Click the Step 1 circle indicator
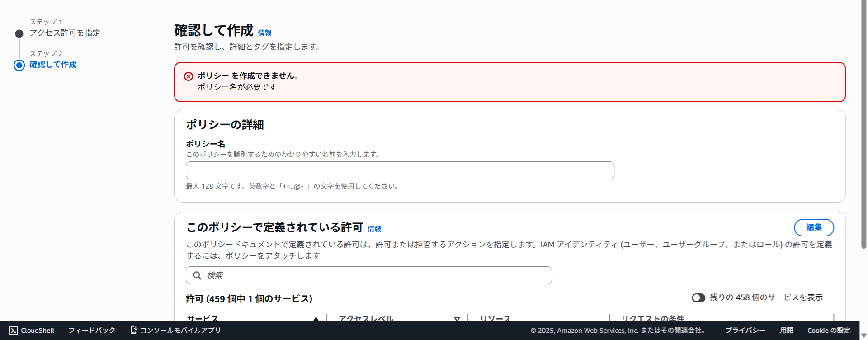868x340 pixels. [19, 33]
